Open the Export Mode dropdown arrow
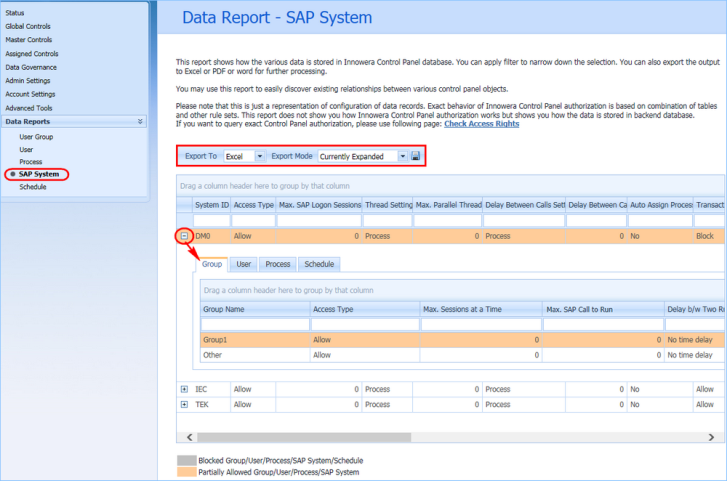Image resolution: width=727 pixels, height=481 pixels. (402, 156)
